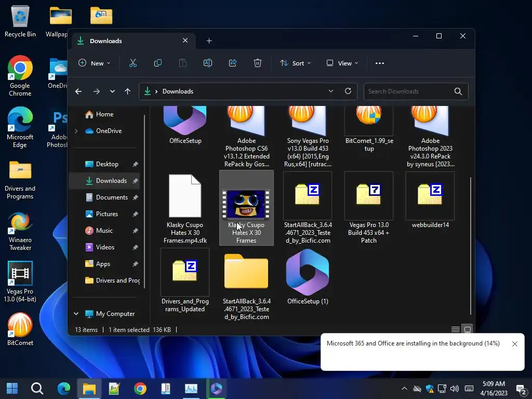The image size is (532, 399).
Task: Go back with the left arrow
Action: (78, 91)
